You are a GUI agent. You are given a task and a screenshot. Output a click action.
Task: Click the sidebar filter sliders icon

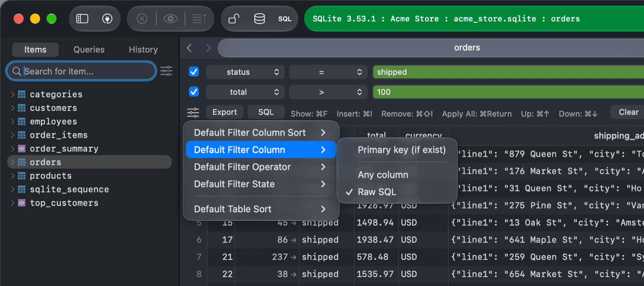click(166, 71)
